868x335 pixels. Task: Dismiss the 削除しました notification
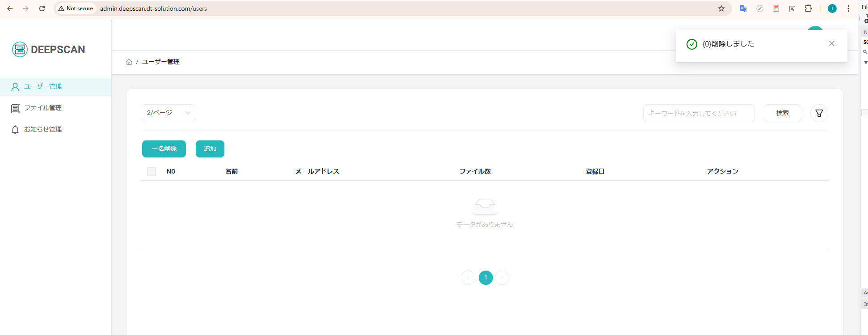831,43
